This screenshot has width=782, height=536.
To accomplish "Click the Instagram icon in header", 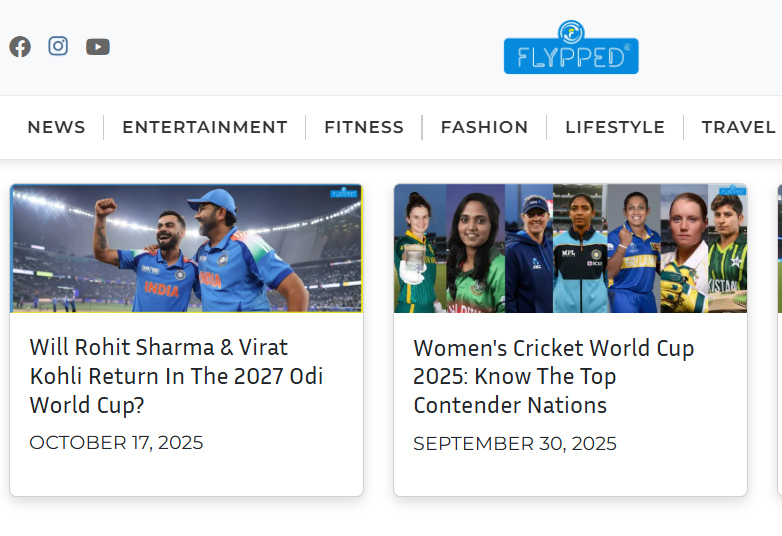I will pyautogui.click(x=58, y=46).
